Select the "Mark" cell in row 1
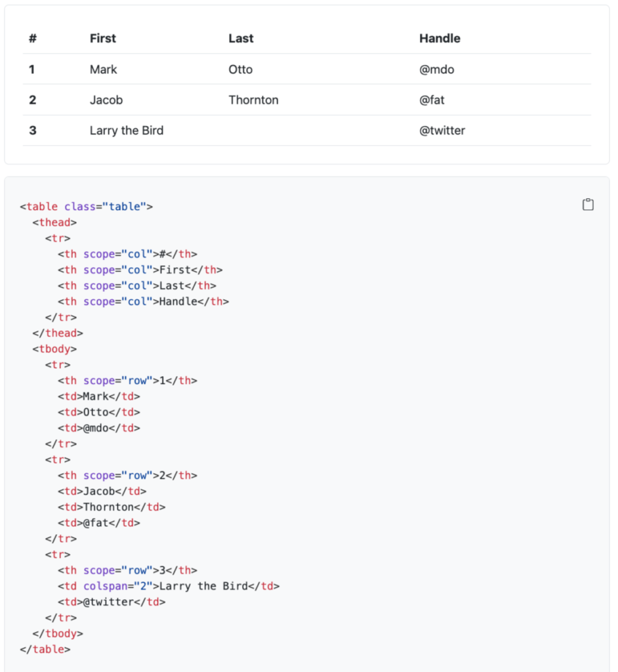The image size is (618, 672). (x=104, y=70)
